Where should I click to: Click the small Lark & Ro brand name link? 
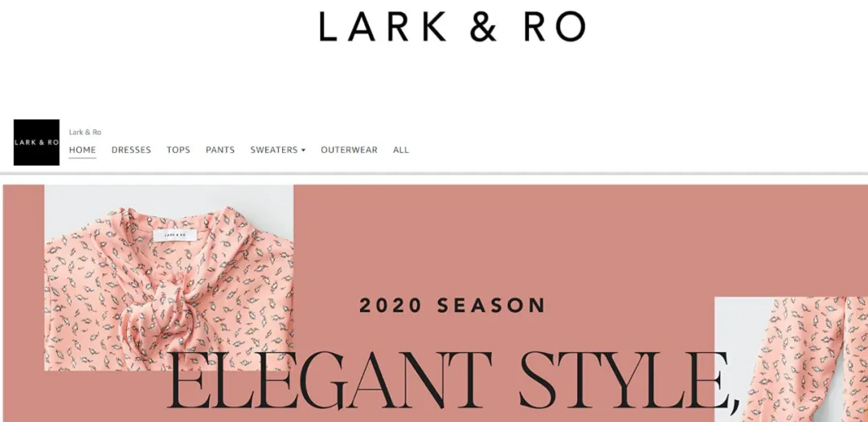[x=84, y=132]
